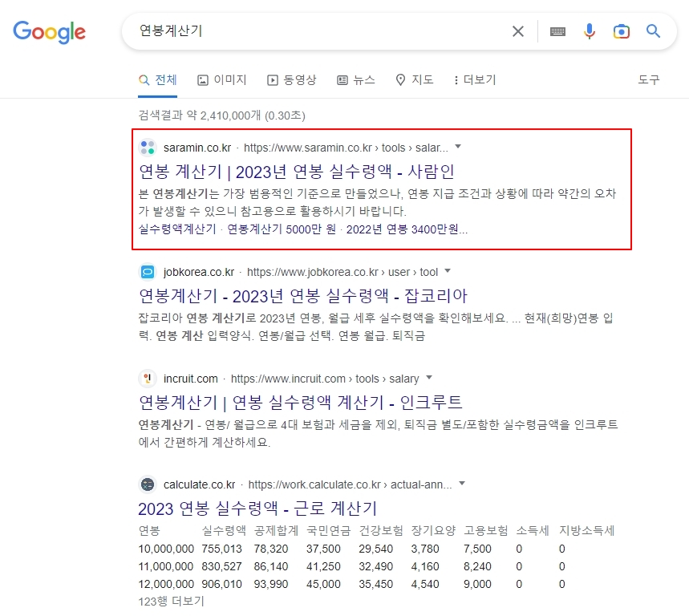The image size is (689, 616).
Task: Open the 연봉계산기 5000만 원 sitelink
Action: [282, 229]
